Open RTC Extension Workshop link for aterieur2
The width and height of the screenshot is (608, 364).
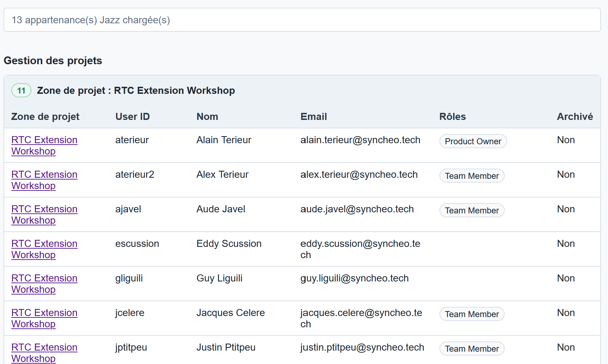[x=44, y=180]
